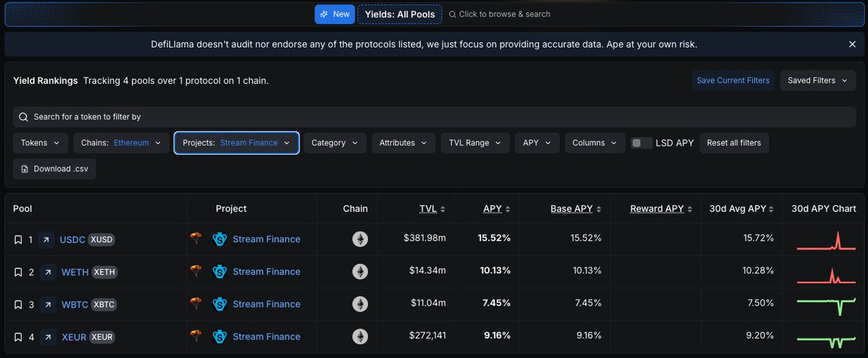
Task: Click Stream Finance logo in WETH row
Action: (x=220, y=272)
